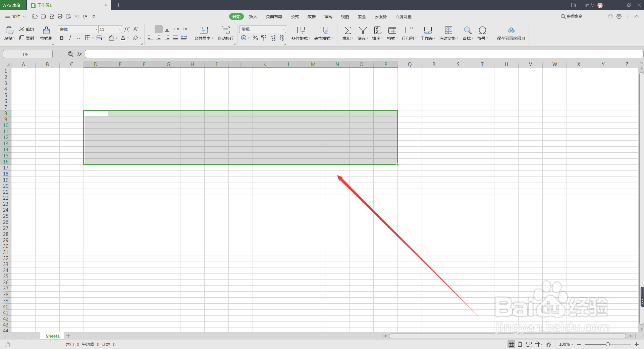The image size is (644, 349).
Task: Click the Table Style (表格样式) icon
Action: (324, 30)
